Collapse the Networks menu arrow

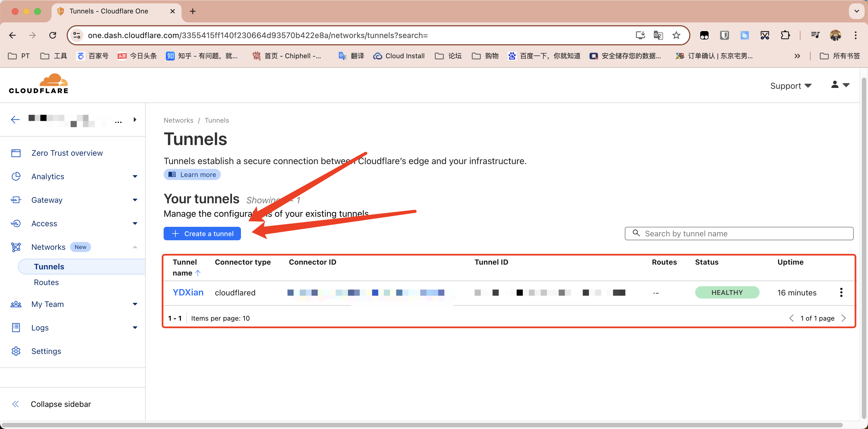(x=135, y=247)
